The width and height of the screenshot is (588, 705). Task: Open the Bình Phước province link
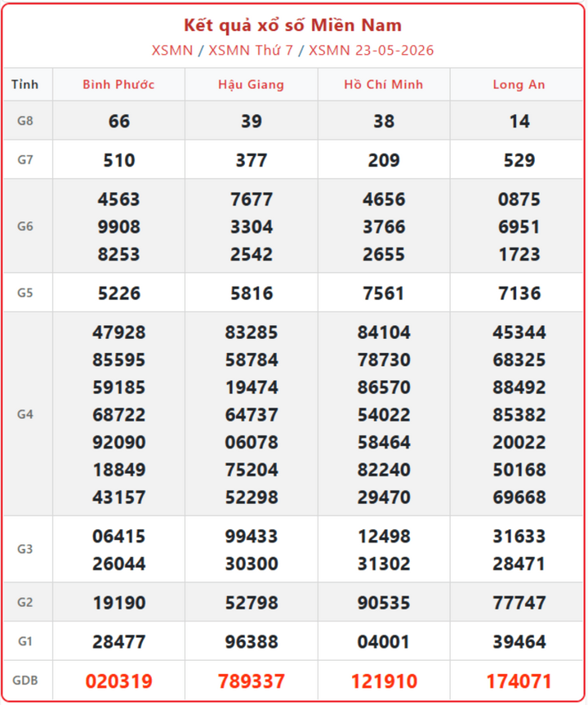pyautogui.click(x=118, y=84)
